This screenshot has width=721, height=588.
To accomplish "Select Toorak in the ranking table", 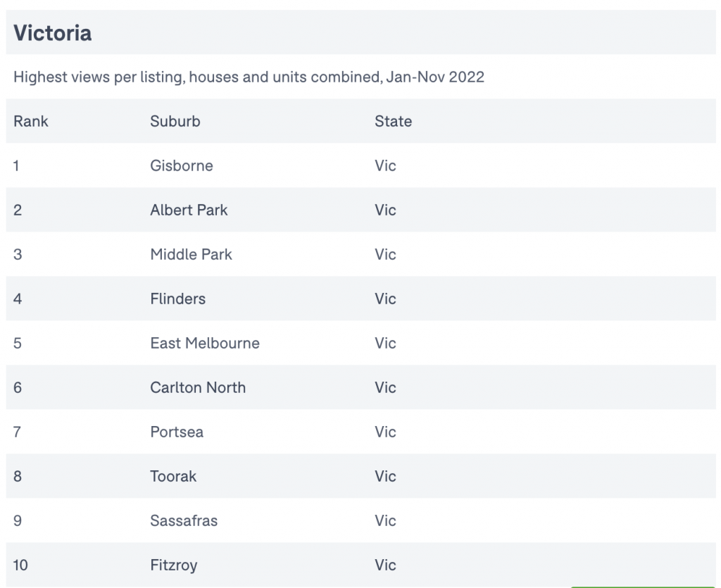I will coord(173,476).
